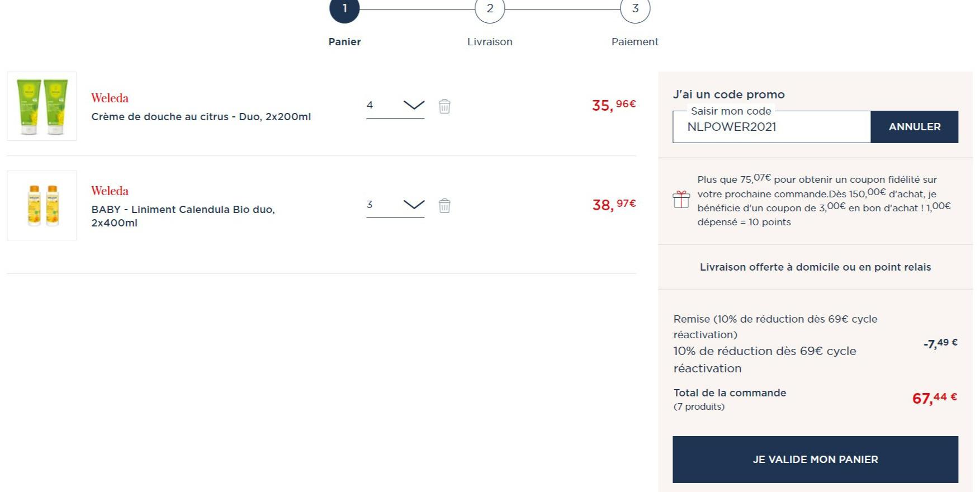Click the 35,96€ item price
The width and height of the screenshot is (980, 492).
(x=613, y=105)
